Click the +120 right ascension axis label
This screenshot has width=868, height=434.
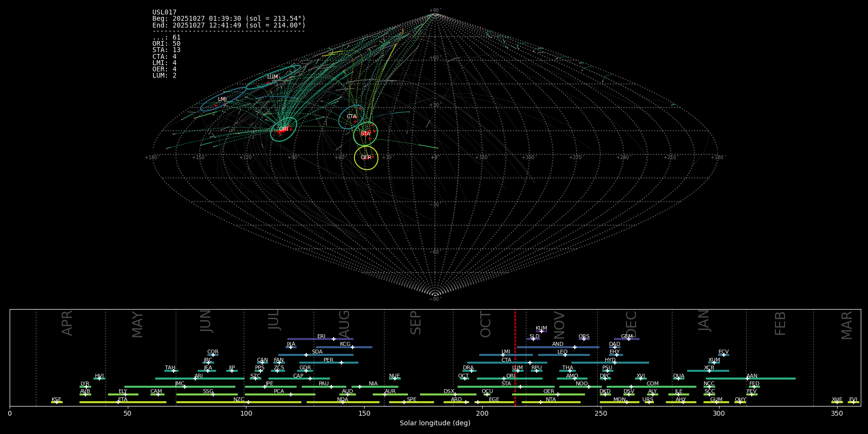coord(245,158)
